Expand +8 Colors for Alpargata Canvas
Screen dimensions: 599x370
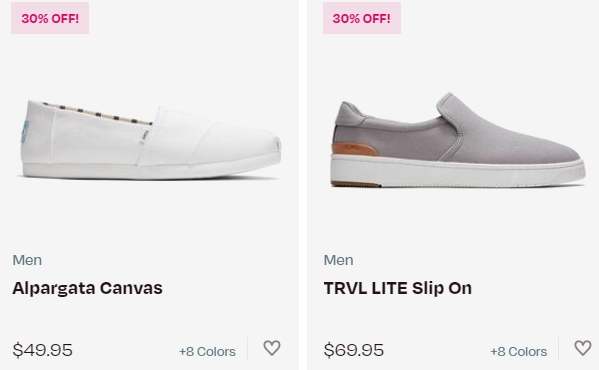click(207, 351)
